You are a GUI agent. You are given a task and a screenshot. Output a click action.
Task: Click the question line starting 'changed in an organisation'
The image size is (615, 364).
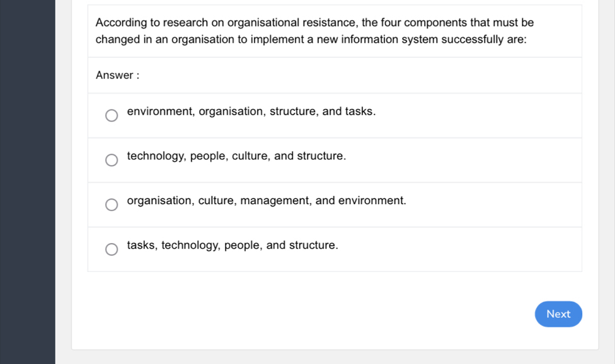pos(311,39)
